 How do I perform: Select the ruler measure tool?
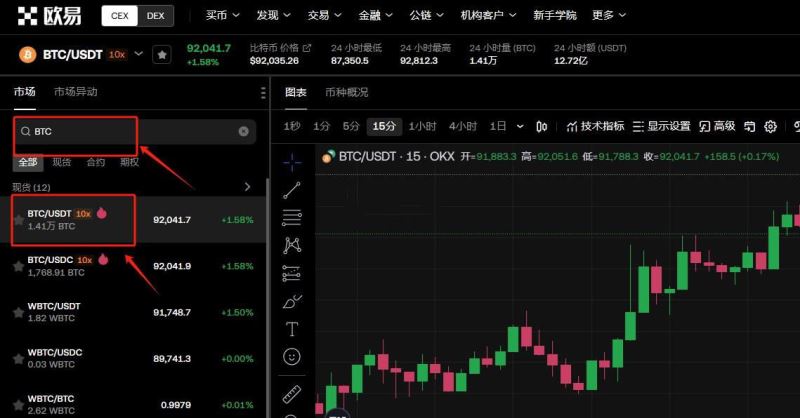click(x=292, y=394)
